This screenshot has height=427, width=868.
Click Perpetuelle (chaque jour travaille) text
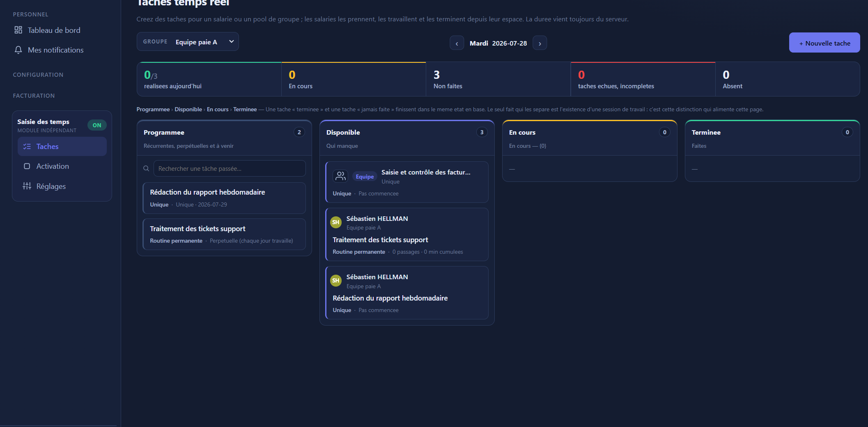251,241
